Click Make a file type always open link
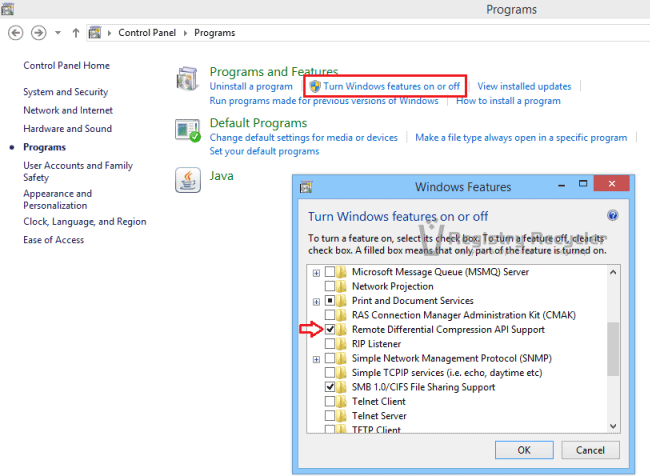 521,138
